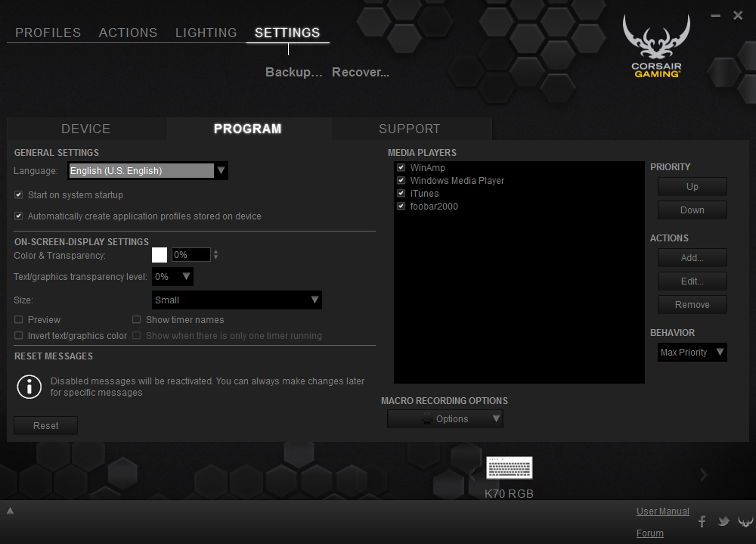Expand the bottom panel with the up triangle
756x544 pixels.
click(x=10, y=511)
